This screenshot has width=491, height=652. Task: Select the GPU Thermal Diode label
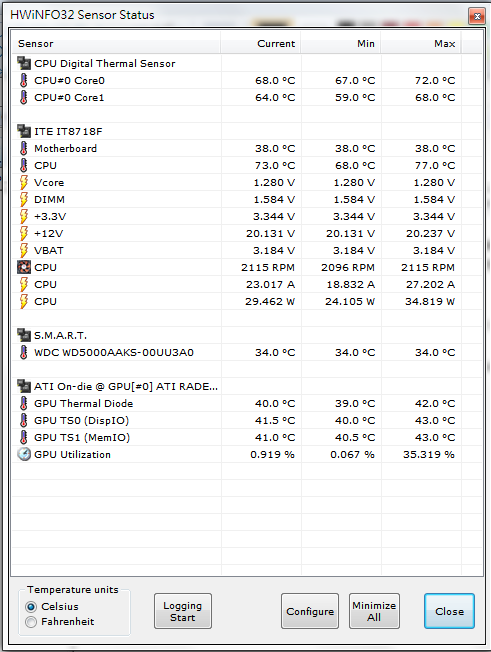coord(84,404)
